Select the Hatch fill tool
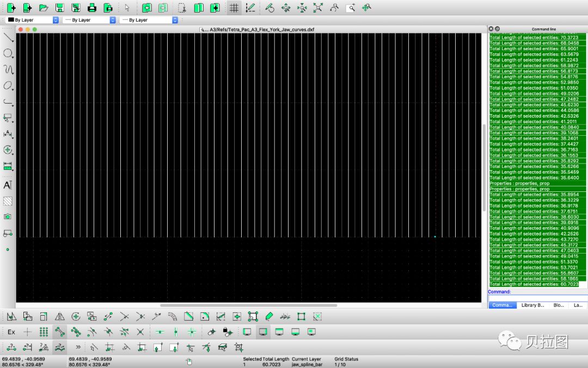Screen dimensions: 588x368 click(8, 201)
